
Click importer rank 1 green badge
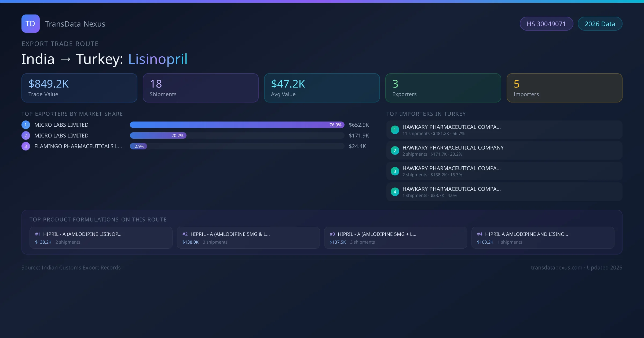point(395,130)
